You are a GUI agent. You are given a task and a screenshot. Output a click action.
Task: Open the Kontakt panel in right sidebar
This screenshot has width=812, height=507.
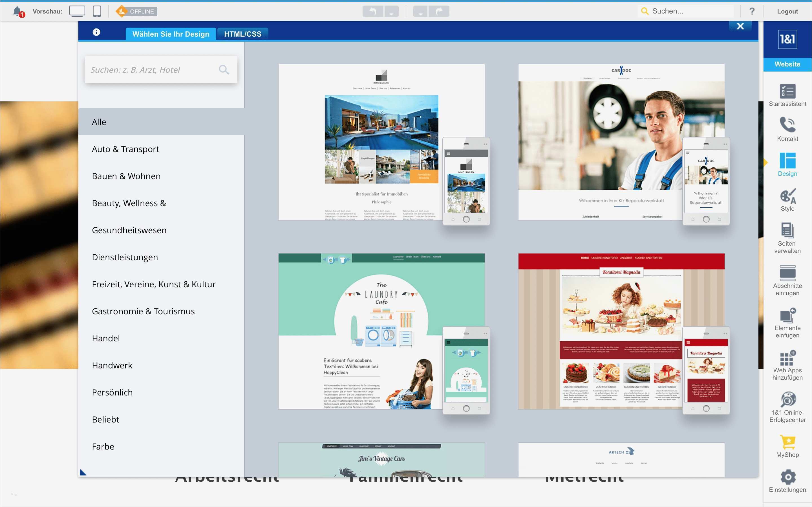click(787, 129)
